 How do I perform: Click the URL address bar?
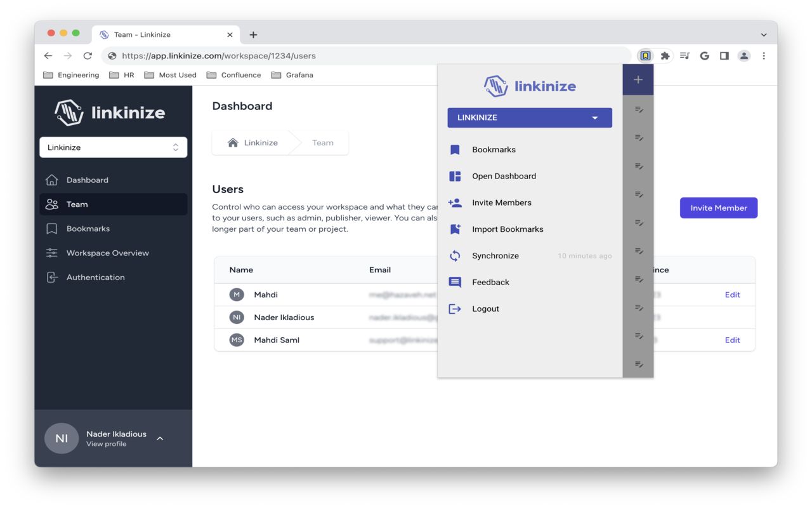coord(367,56)
